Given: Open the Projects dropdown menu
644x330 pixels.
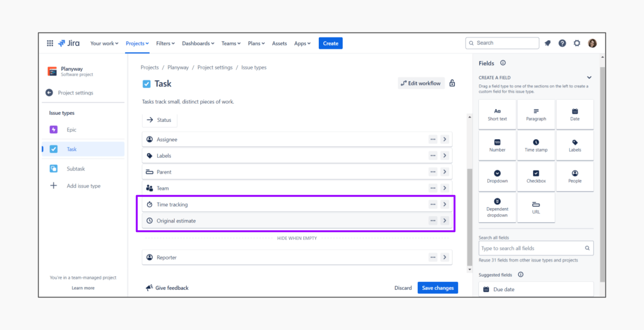Looking at the screenshot, I should click(137, 43).
